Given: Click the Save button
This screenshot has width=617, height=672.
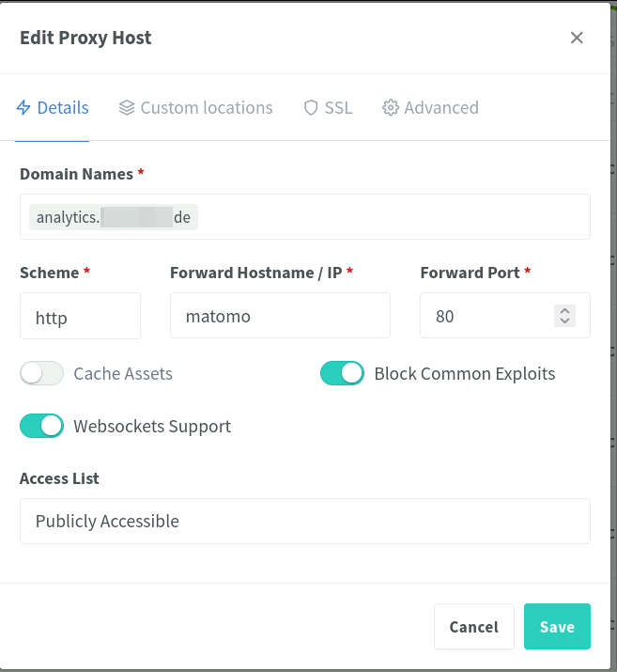Looking at the screenshot, I should pos(557,626).
